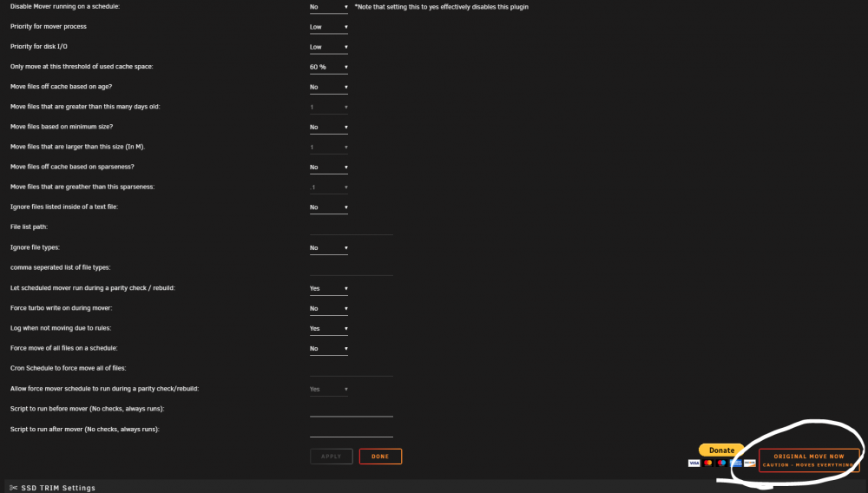Click the Mastercard icon under Donate
The image size is (868, 493).
(708, 463)
